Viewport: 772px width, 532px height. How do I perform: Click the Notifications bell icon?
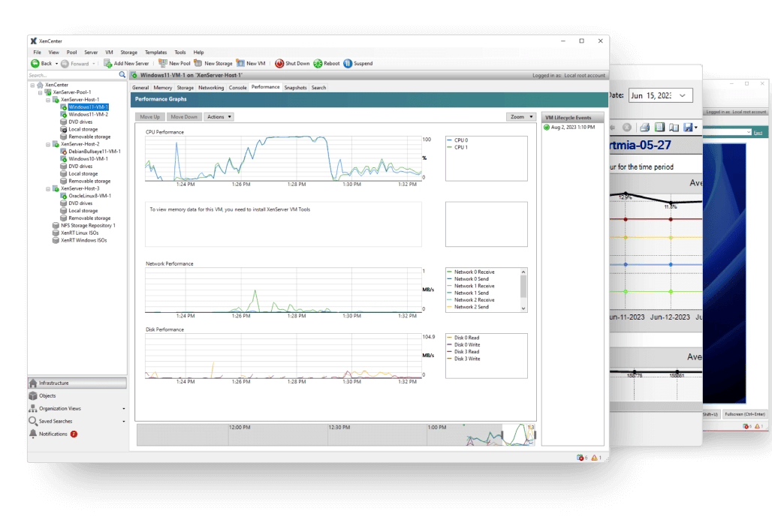(x=33, y=434)
